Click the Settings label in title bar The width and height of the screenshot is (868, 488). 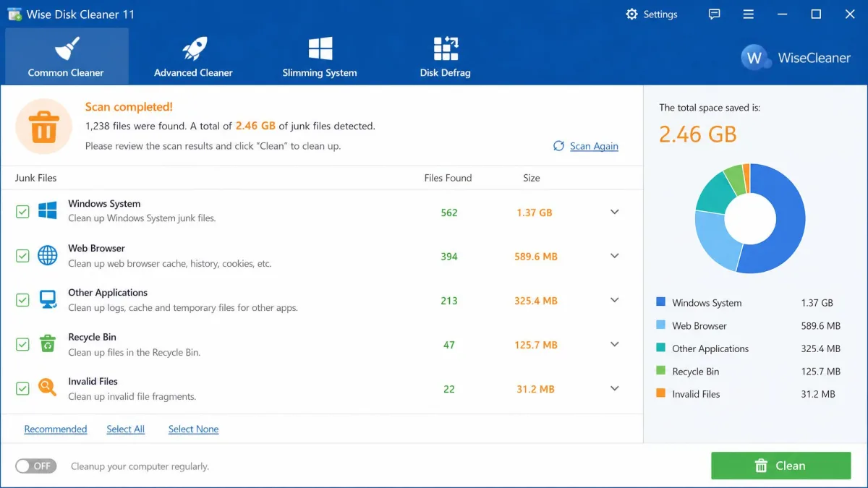point(660,14)
